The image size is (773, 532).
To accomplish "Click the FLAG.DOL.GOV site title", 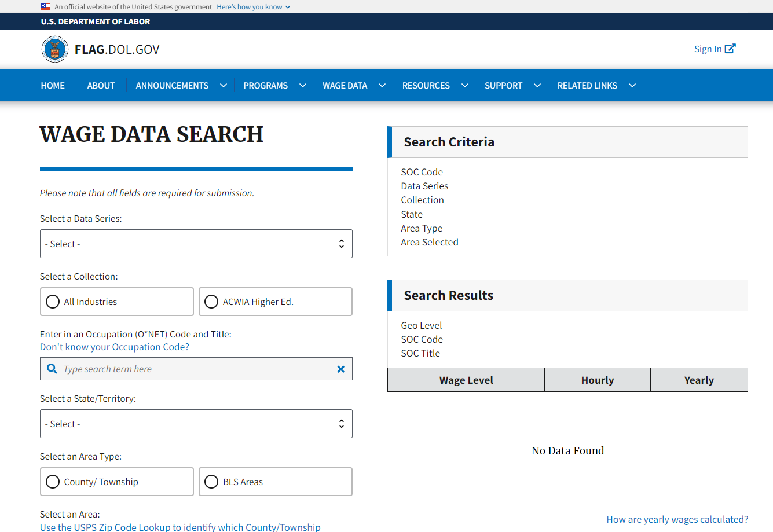I will point(117,50).
